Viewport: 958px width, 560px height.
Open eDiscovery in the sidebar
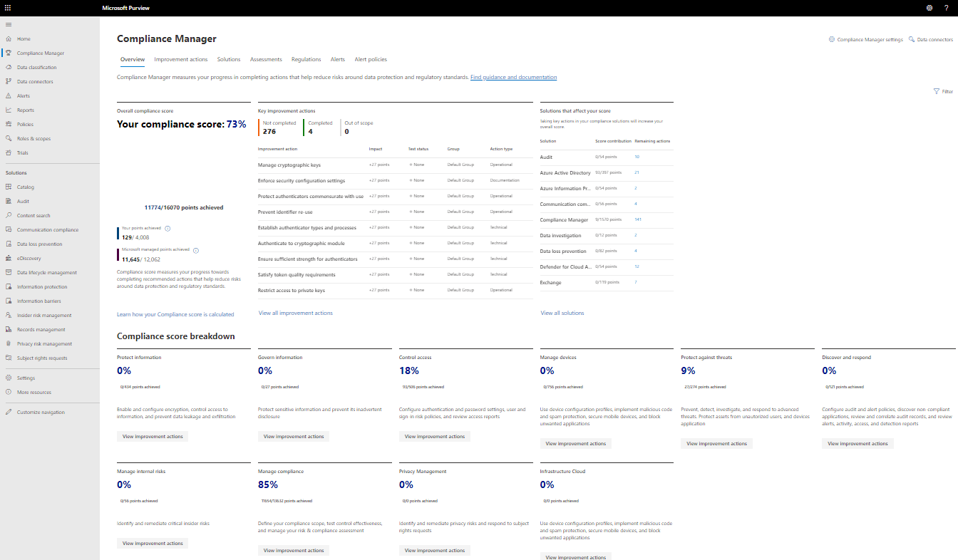pos(29,259)
